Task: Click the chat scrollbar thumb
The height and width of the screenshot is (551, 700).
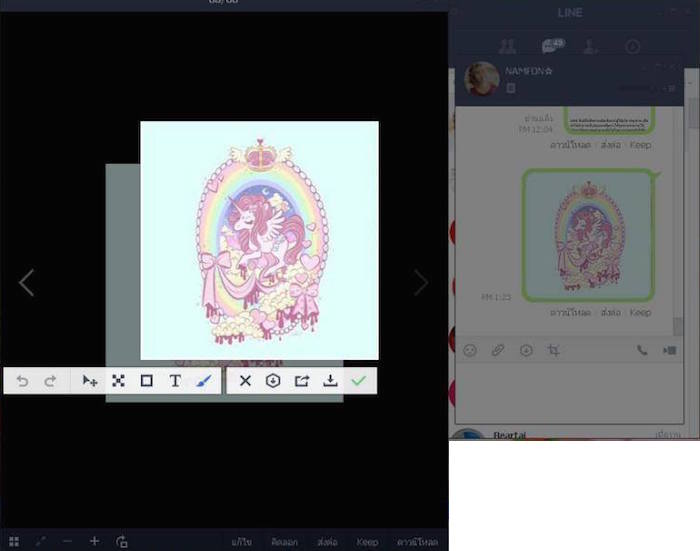Action: coord(678,326)
